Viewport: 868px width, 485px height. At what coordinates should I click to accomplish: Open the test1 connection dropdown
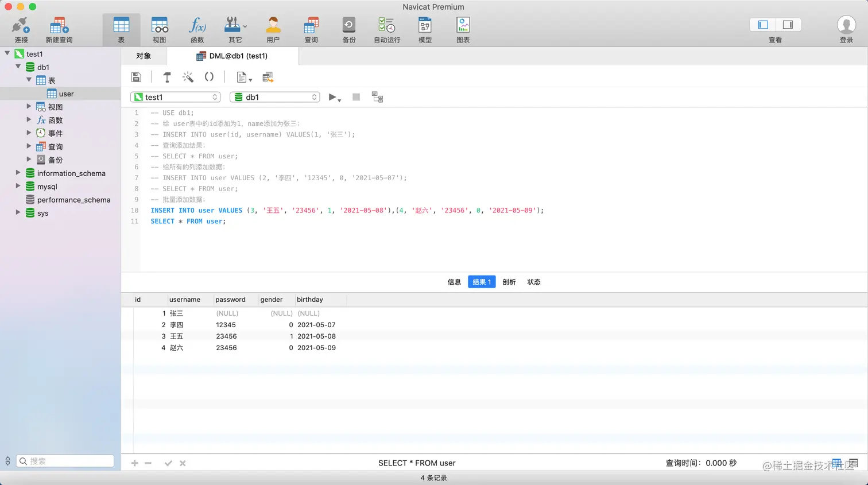(176, 97)
